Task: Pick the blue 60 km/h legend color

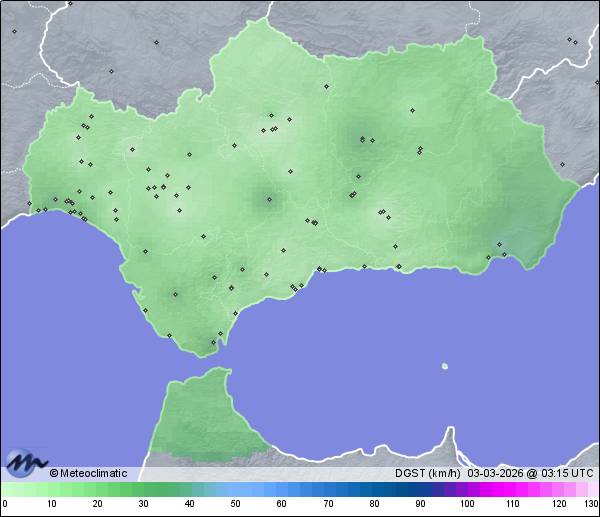Action: point(281,489)
